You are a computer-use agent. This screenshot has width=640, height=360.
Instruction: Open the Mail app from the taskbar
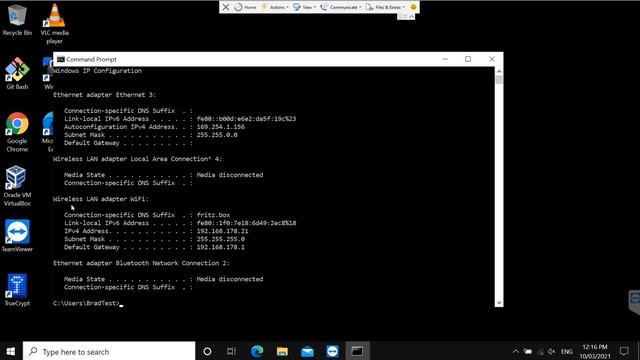coord(307,351)
